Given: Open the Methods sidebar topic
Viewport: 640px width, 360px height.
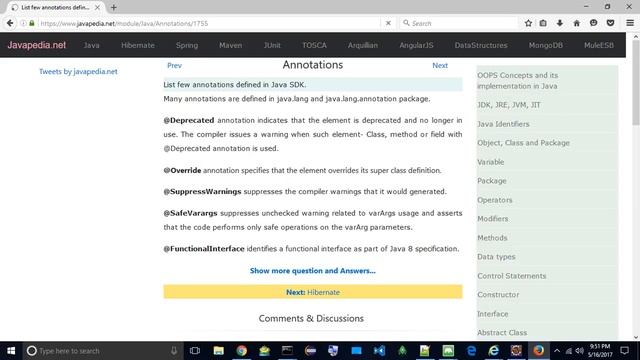Looking at the screenshot, I should pos(492,238).
